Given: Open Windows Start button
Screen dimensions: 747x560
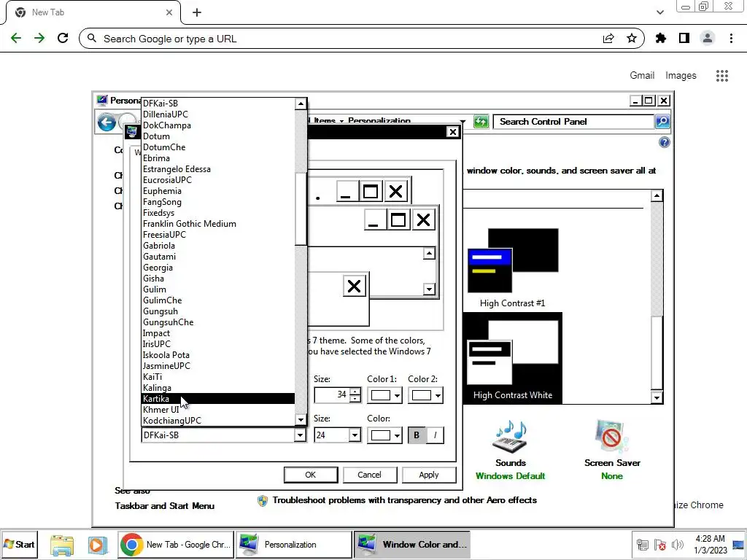Looking at the screenshot, I should point(19,544).
